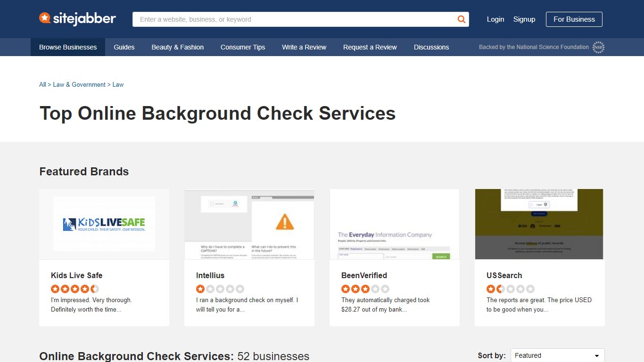Go to the Law breadcrumb link

[118, 85]
